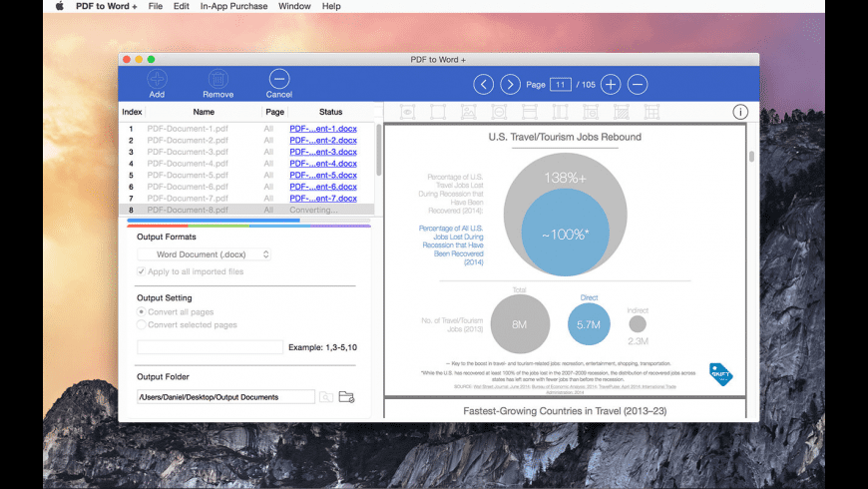Select the remove-area minus tool
This screenshot has height=489, width=868.
(499, 112)
